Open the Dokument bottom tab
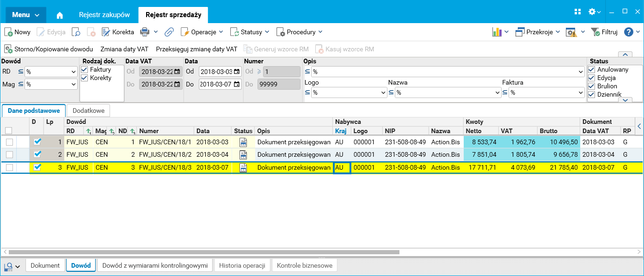 coord(45,265)
